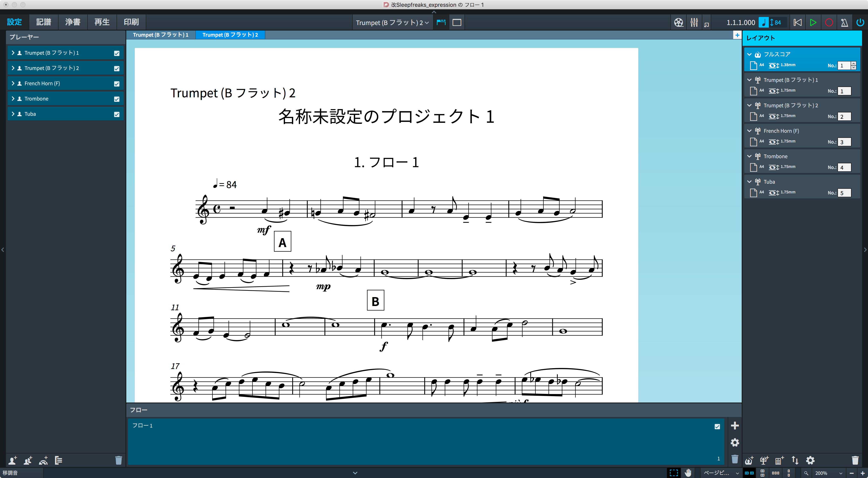Uncheck the Tuba player checkbox

click(117, 114)
